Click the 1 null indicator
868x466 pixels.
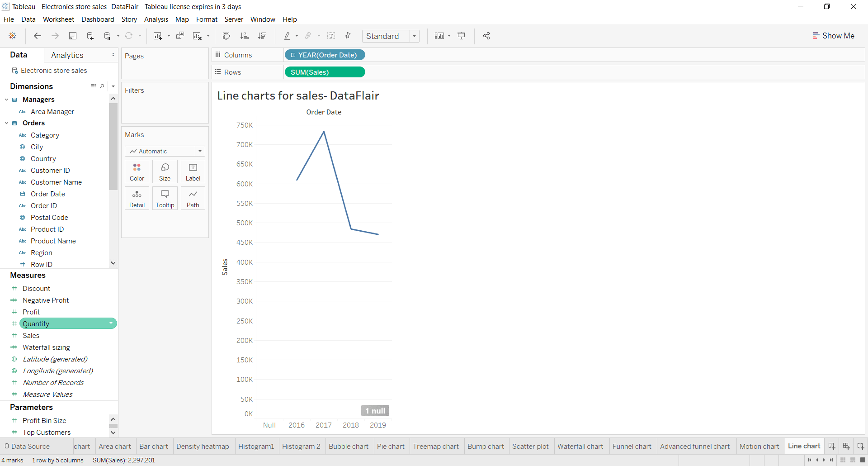(x=375, y=410)
